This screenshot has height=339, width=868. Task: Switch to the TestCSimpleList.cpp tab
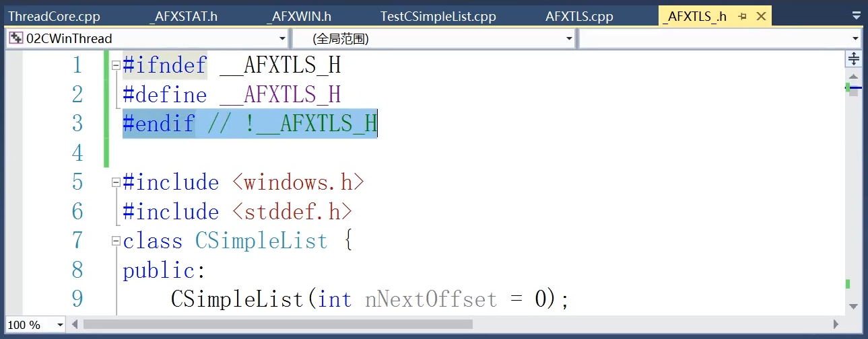tap(438, 16)
